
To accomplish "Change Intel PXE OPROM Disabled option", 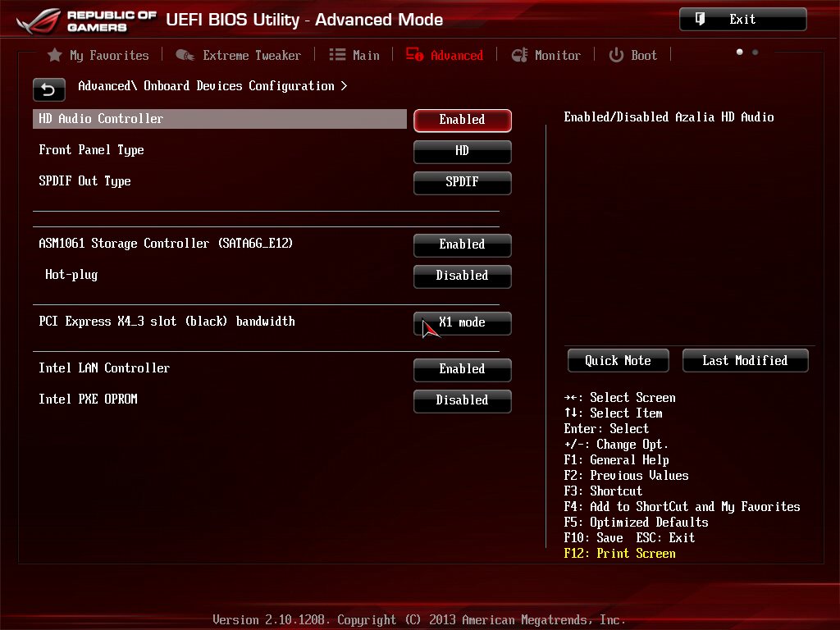I will tap(463, 400).
